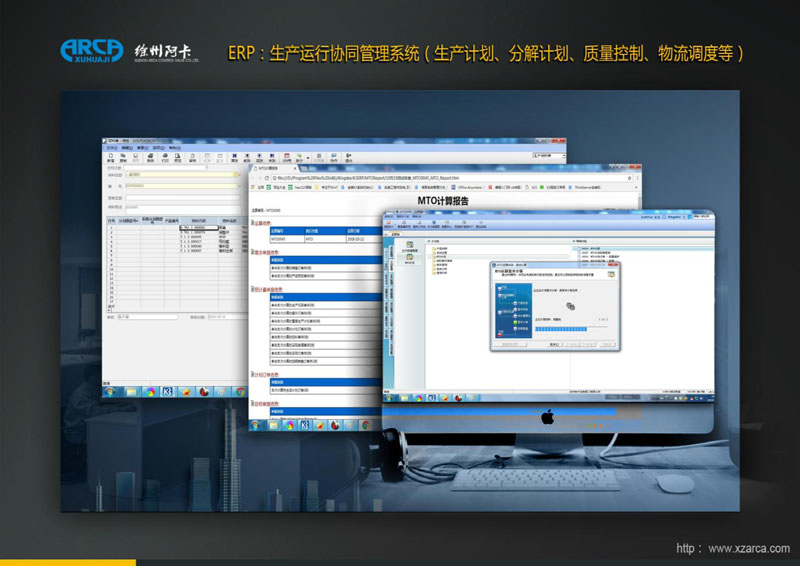This screenshot has width=800, height=566.
Task: Open the first menu in the order form menu bar
Action: click(x=112, y=148)
